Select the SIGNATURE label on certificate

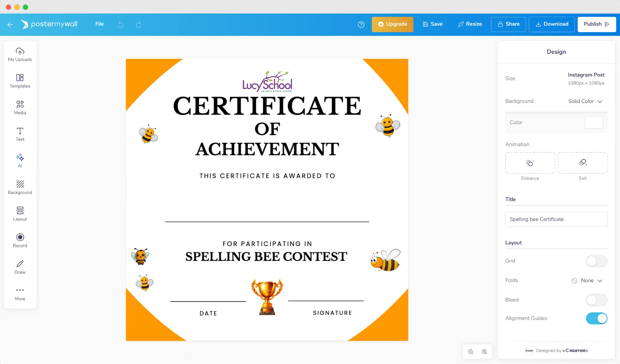[332, 313]
